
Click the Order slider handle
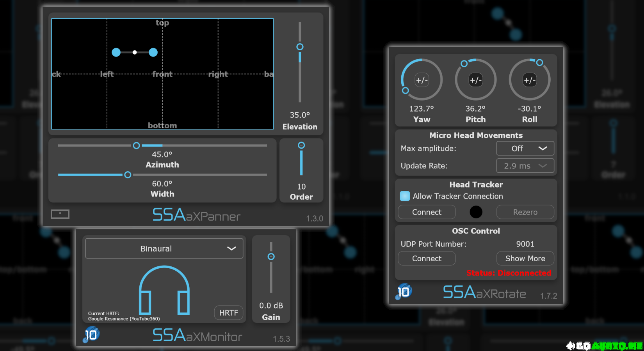[x=301, y=145]
